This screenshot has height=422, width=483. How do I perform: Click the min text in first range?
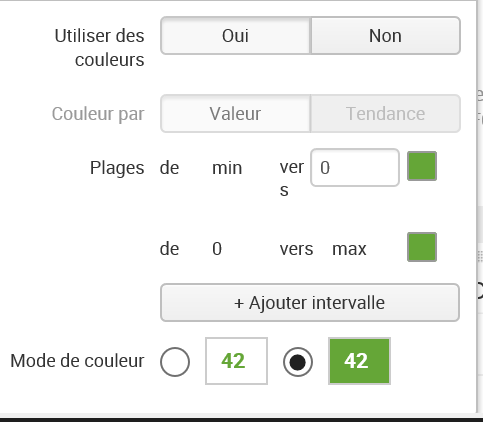coord(227,168)
